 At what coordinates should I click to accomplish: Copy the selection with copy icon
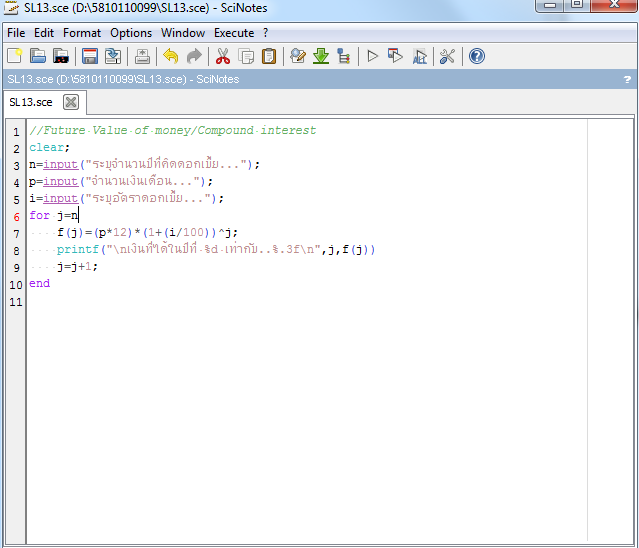tap(246, 56)
